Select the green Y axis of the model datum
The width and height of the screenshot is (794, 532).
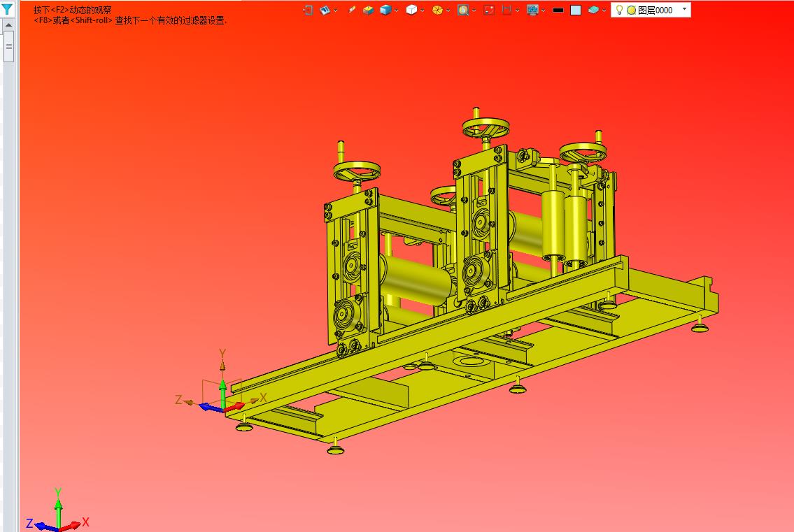point(222,394)
